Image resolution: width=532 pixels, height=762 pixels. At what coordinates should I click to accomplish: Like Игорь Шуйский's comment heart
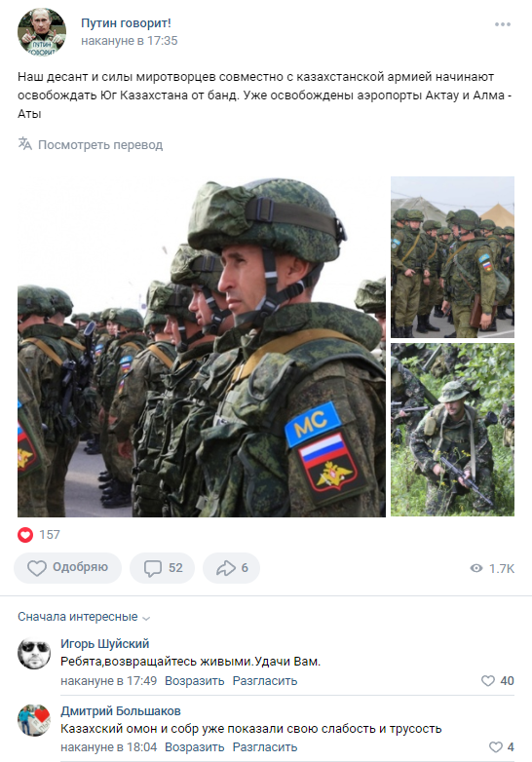(488, 681)
